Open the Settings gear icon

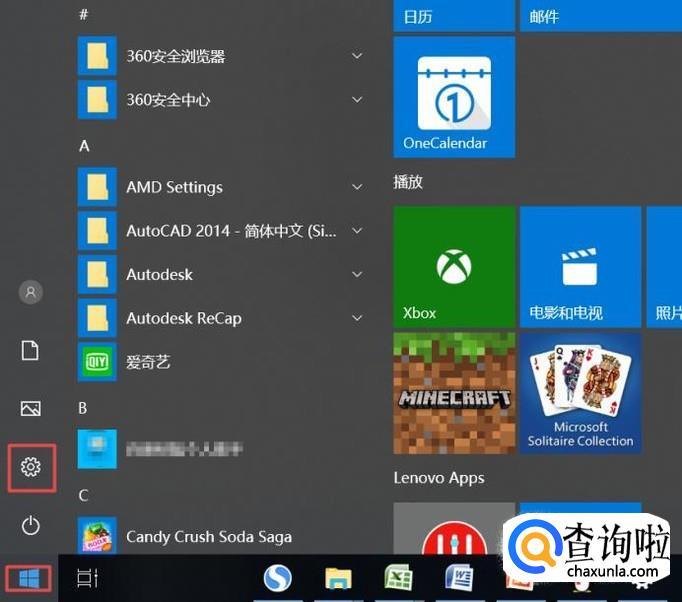point(31,467)
